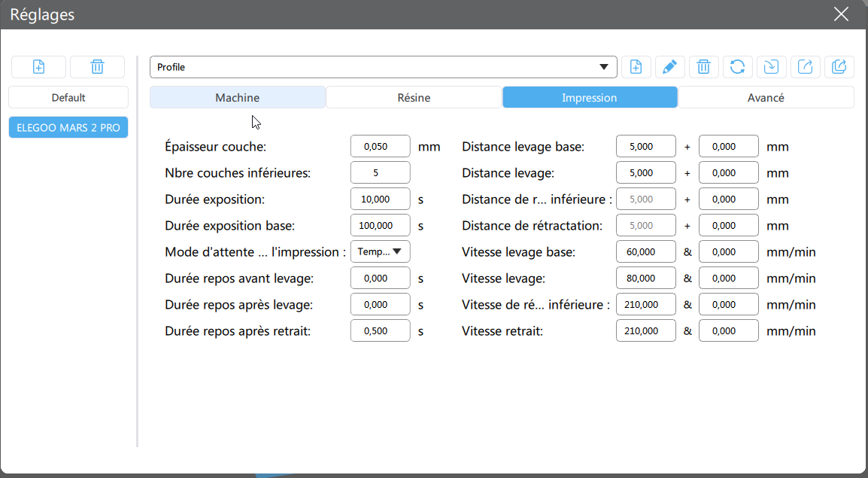Click the import profile icon
This screenshot has width=868, height=478.
point(771,67)
